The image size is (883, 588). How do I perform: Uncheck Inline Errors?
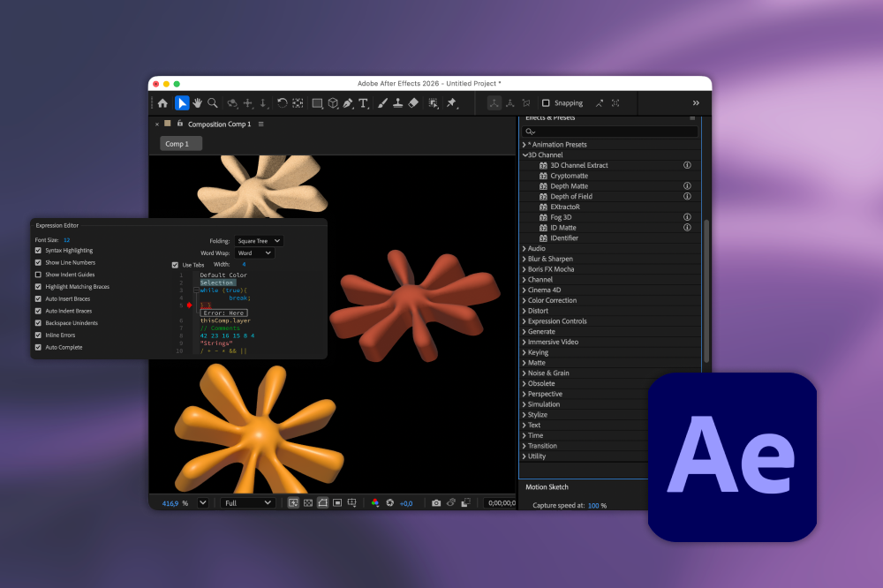click(x=38, y=335)
